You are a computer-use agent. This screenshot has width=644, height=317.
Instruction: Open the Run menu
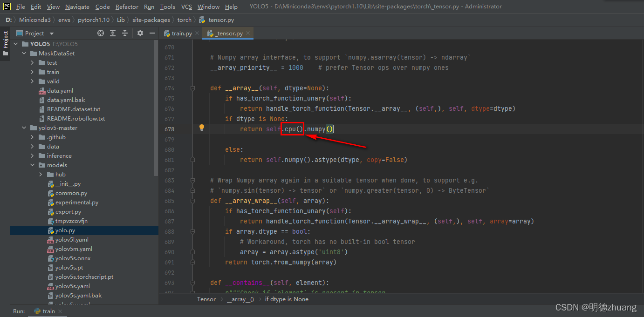[149, 7]
